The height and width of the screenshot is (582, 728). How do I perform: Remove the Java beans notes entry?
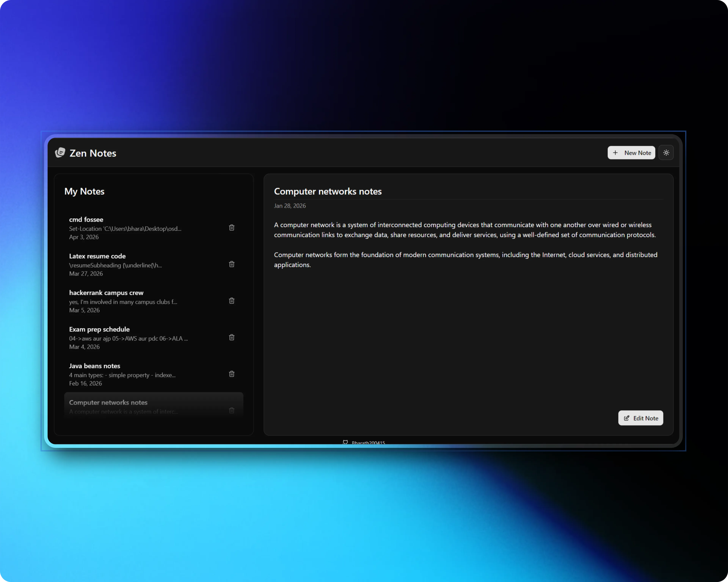point(232,374)
